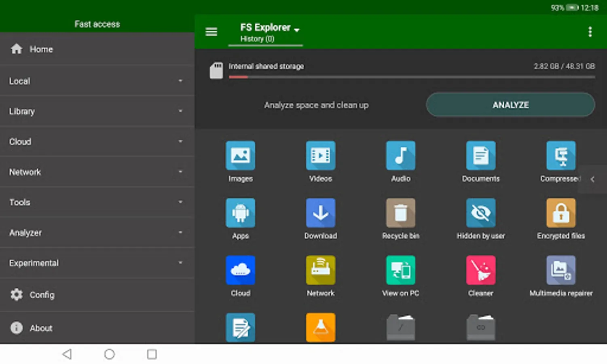Viewport: 607px width, 364px height.
Task: Go to Home in Fast access
Action: [97, 49]
